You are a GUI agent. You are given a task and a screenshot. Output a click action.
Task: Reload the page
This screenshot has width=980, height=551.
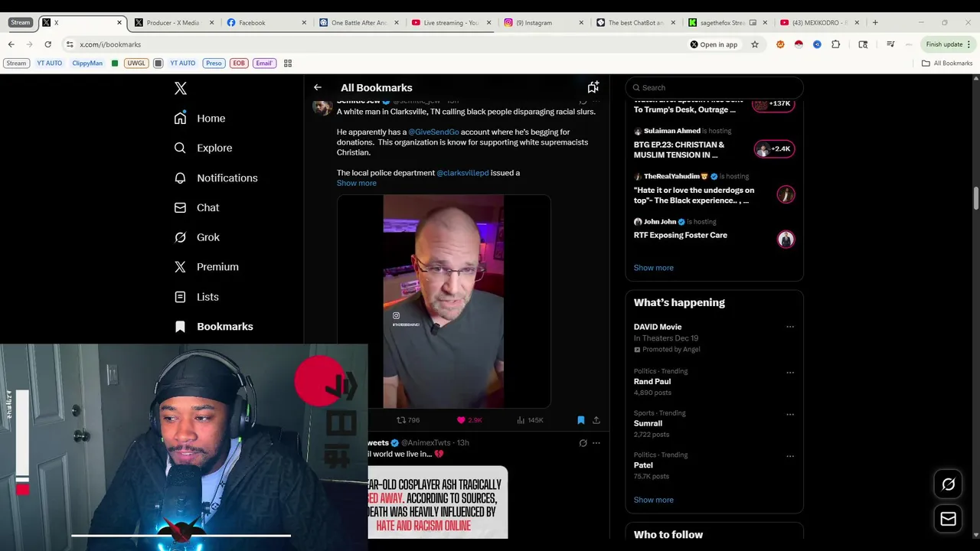click(47, 44)
